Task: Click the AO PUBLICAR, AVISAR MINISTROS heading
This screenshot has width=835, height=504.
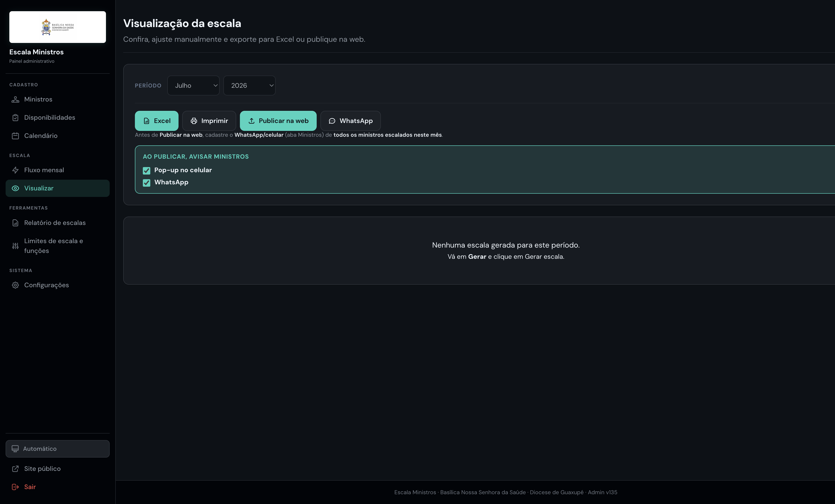Action: [196, 157]
